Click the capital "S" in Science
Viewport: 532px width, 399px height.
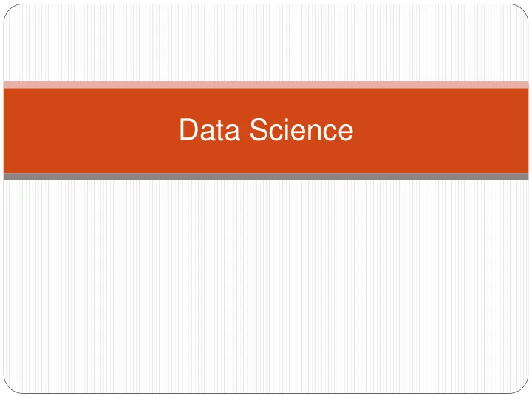[x=259, y=129]
